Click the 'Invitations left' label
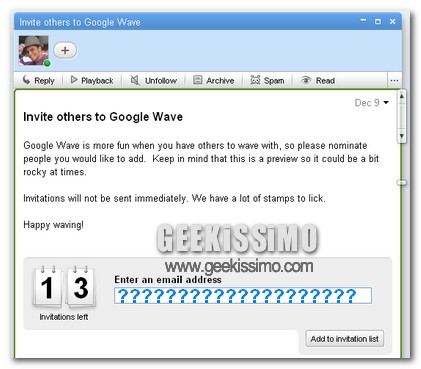The image size is (421, 369). tap(64, 317)
